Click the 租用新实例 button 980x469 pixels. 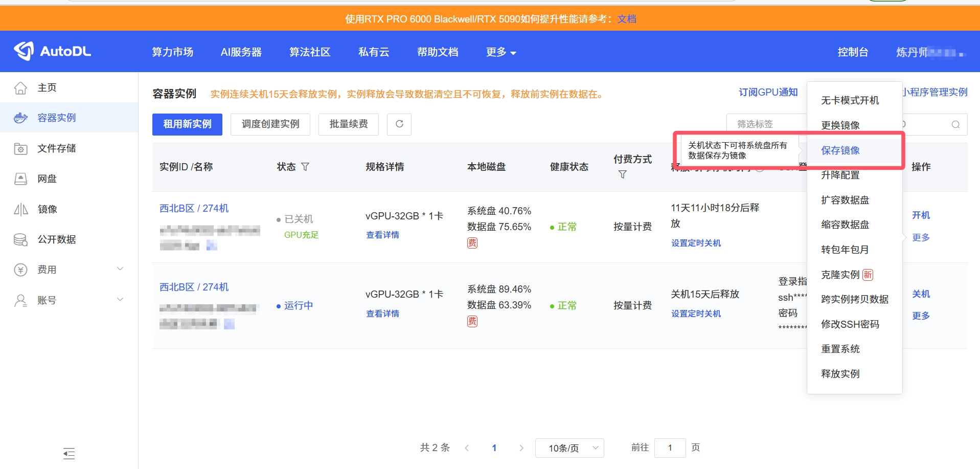coord(187,124)
